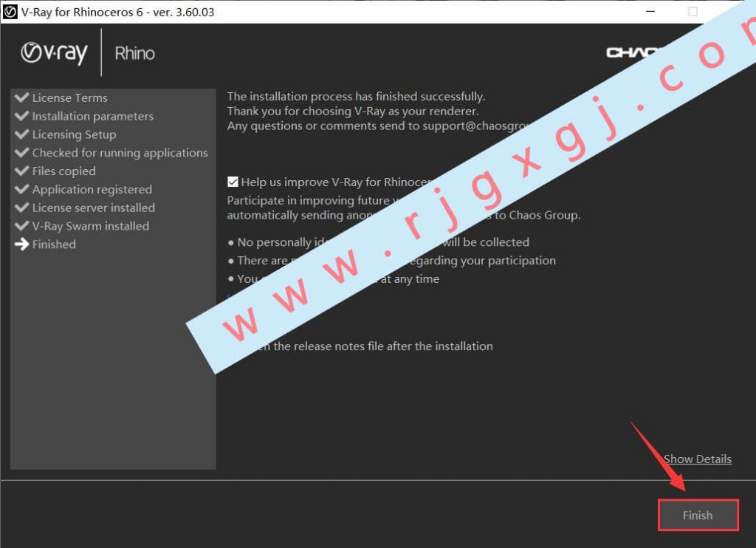This screenshot has width=756, height=548.
Task: Click checkmark icon beside License Terms
Action: click(22, 97)
